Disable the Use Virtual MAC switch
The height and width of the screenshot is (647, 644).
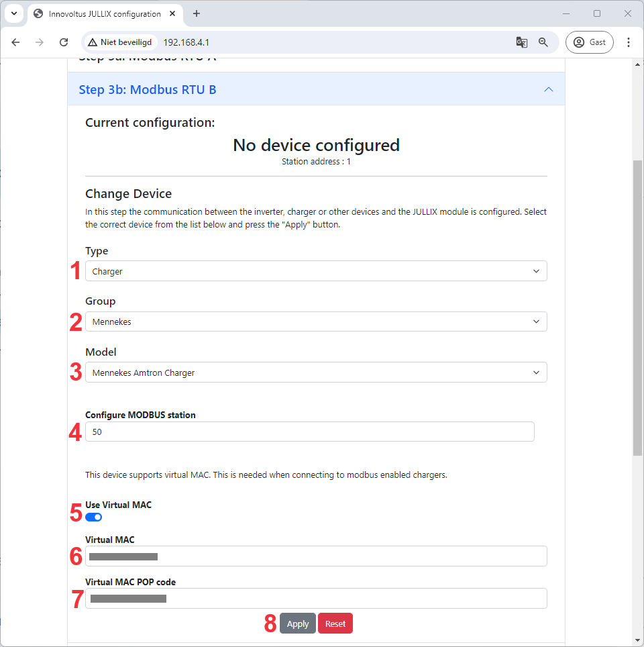point(94,517)
